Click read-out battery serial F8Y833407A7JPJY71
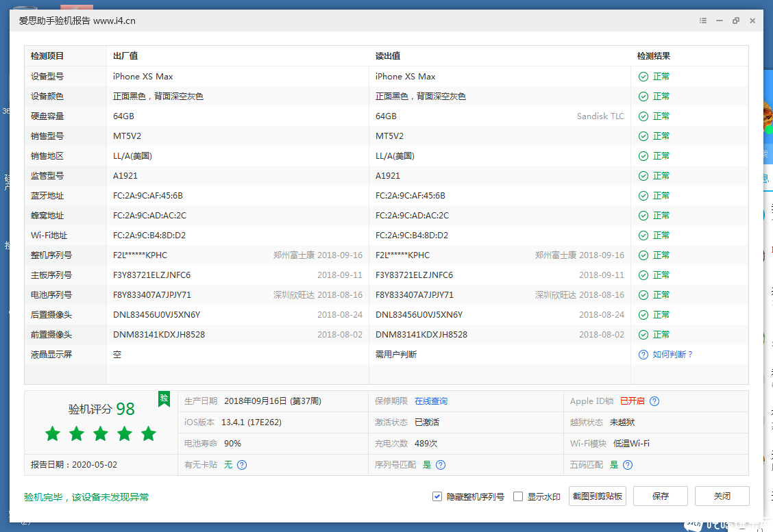The image size is (773, 532). [x=414, y=295]
